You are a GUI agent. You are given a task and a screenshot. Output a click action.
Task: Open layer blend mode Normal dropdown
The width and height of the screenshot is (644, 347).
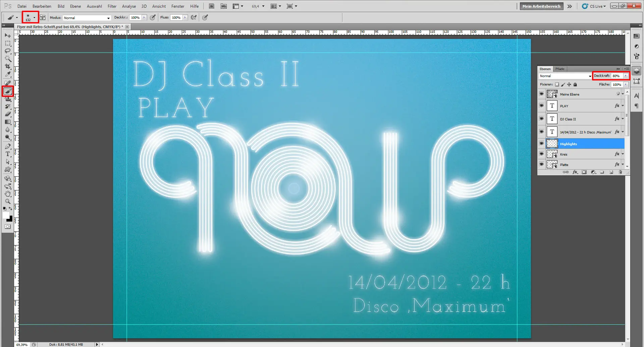565,76
